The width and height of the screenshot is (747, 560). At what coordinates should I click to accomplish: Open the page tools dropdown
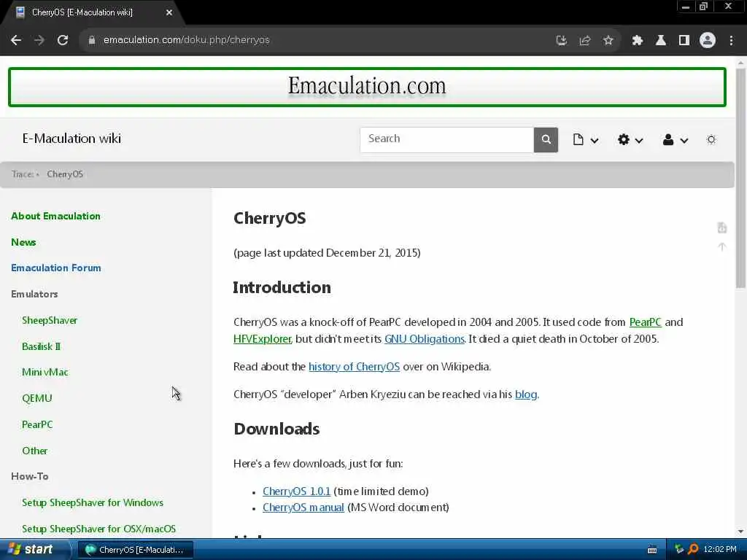tap(586, 139)
